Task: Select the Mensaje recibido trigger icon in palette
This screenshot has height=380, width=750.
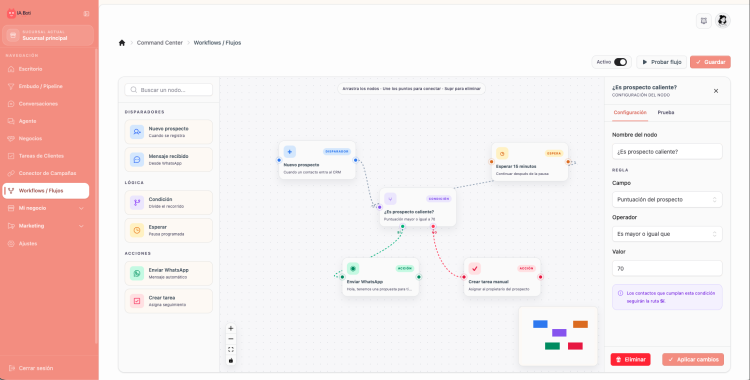Action: (x=137, y=160)
